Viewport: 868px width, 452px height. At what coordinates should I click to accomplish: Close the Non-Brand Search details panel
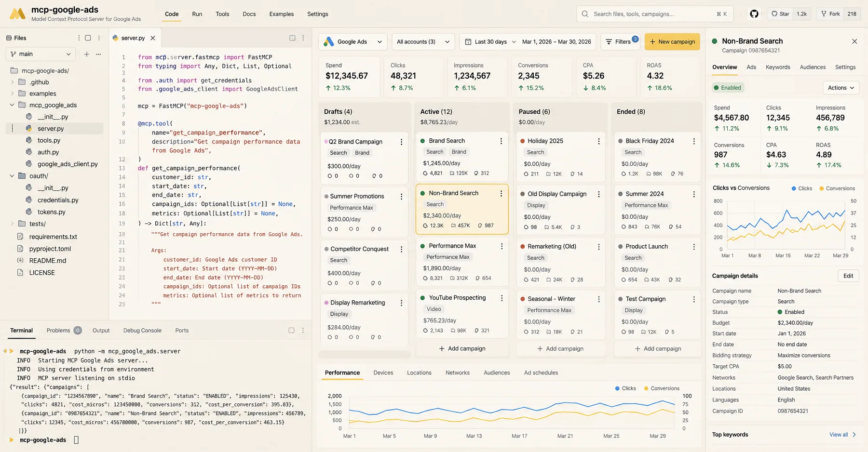point(854,41)
